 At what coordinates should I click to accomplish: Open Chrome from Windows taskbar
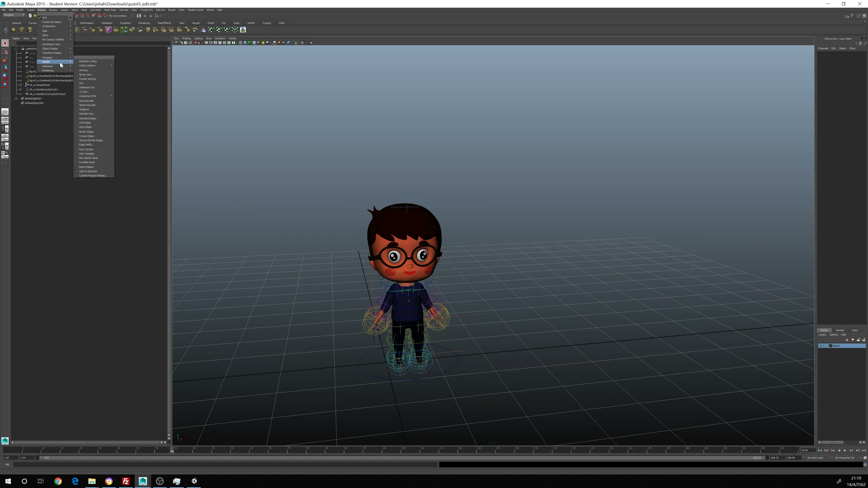(x=58, y=481)
